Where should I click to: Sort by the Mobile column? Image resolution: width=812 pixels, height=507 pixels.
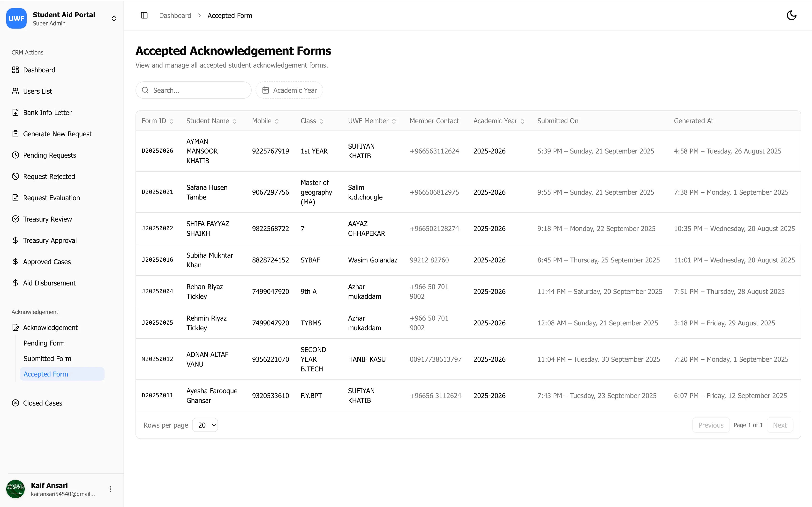coord(265,121)
